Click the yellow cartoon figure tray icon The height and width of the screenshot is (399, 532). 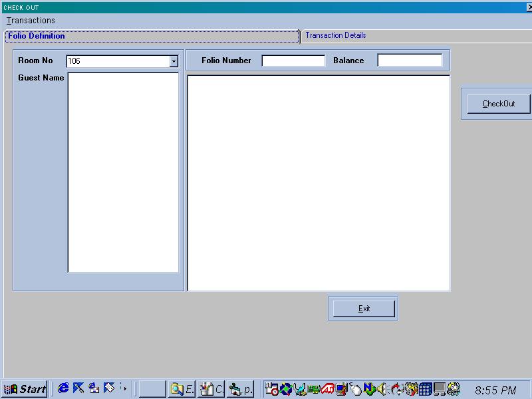(x=411, y=389)
